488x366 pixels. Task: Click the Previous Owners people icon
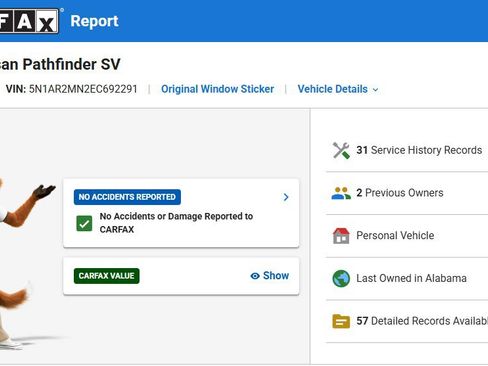pyautogui.click(x=341, y=193)
